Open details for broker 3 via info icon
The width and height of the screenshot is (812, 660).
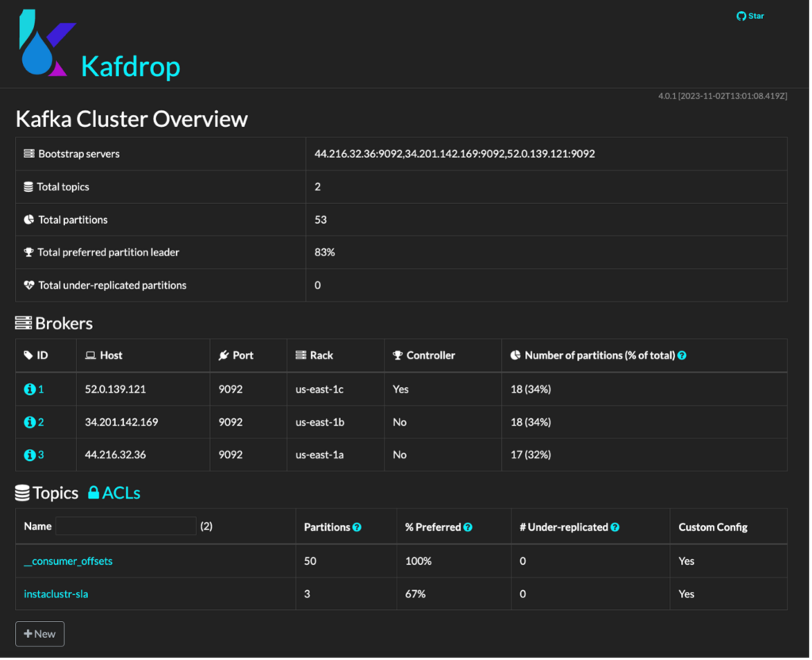pyautogui.click(x=30, y=455)
